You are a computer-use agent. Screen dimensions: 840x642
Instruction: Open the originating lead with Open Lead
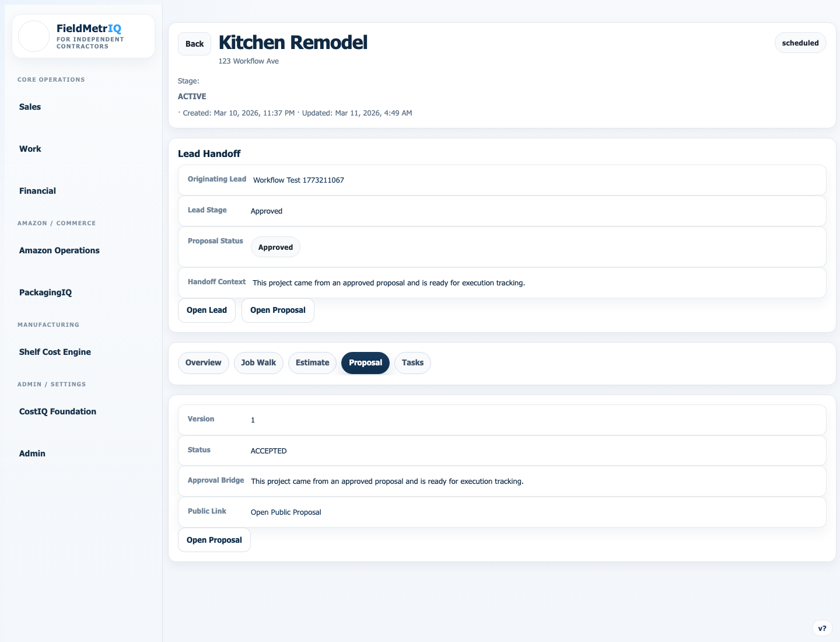(x=206, y=310)
